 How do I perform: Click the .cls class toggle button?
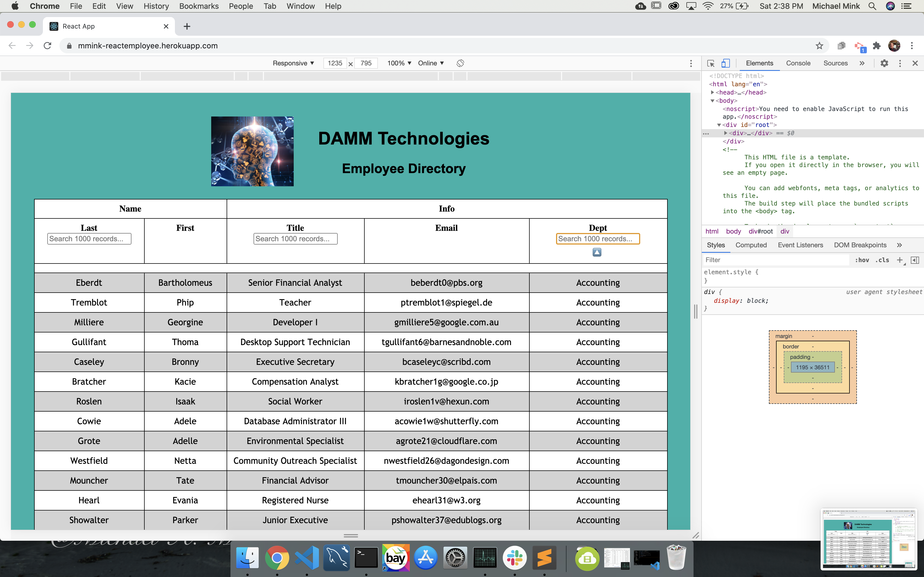point(882,260)
